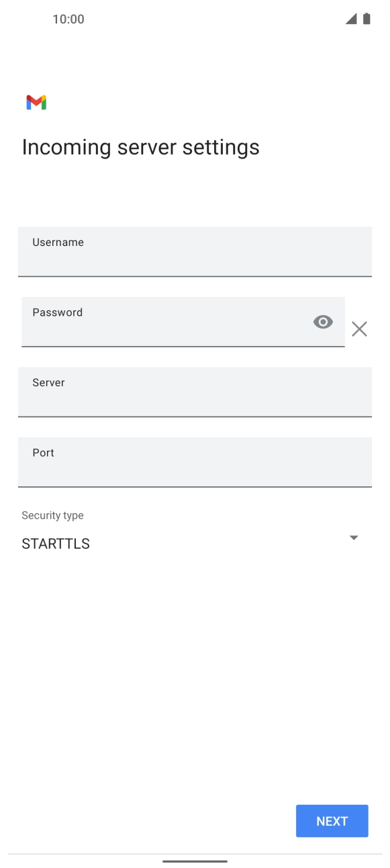
Task: Click the X clear icon next to Password
Action: (359, 329)
